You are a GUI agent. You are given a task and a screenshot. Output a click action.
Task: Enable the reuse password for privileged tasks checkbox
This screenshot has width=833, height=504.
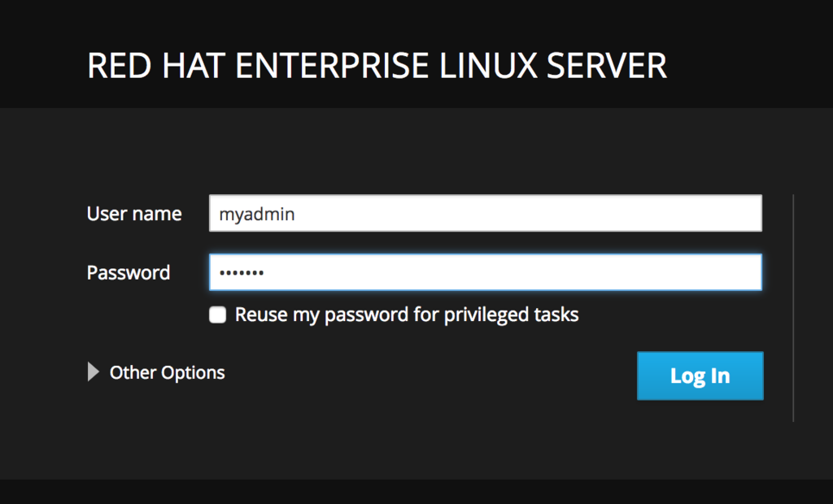pos(217,315)
